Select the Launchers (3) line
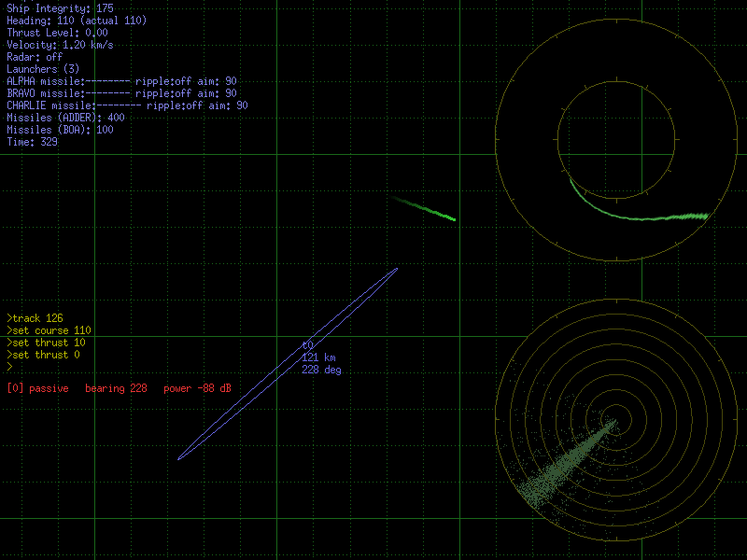The width and height of the screenshot is (747, 560). [x=43, y=69]
